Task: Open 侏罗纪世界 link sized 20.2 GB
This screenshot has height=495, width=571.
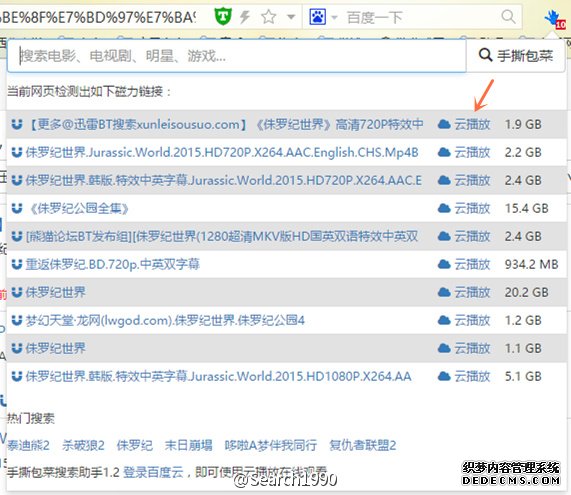Action: pos(56,292)
